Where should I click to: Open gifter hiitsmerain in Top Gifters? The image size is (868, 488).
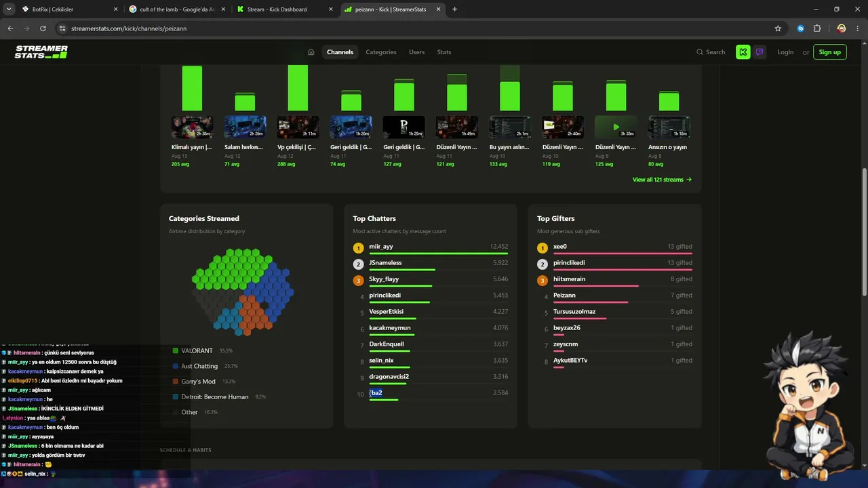tap(569, 279)
